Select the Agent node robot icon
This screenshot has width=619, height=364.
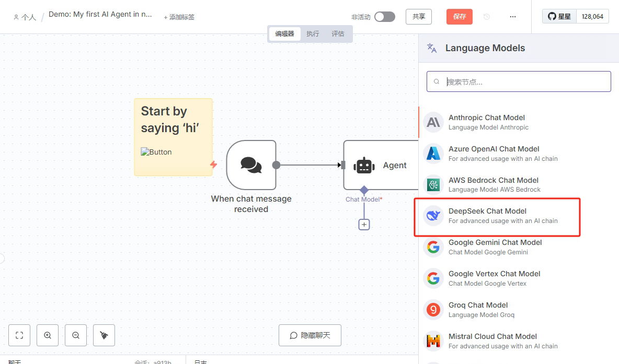tap(364, 166)
